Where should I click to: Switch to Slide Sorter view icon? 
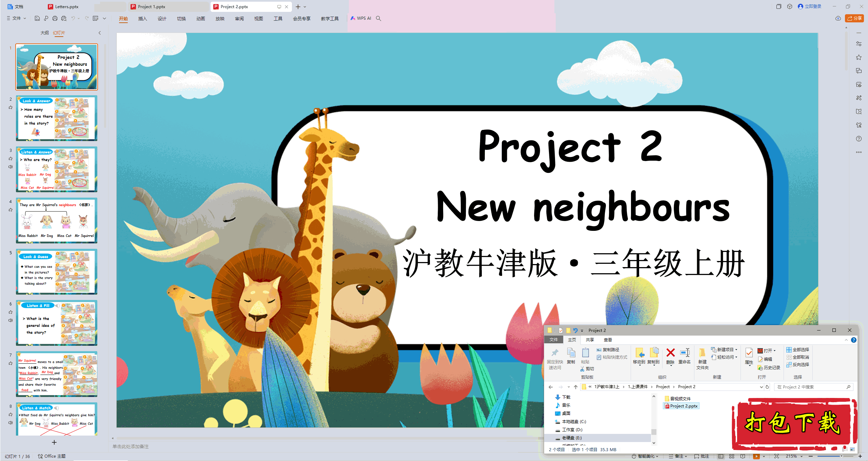(732, 456)
